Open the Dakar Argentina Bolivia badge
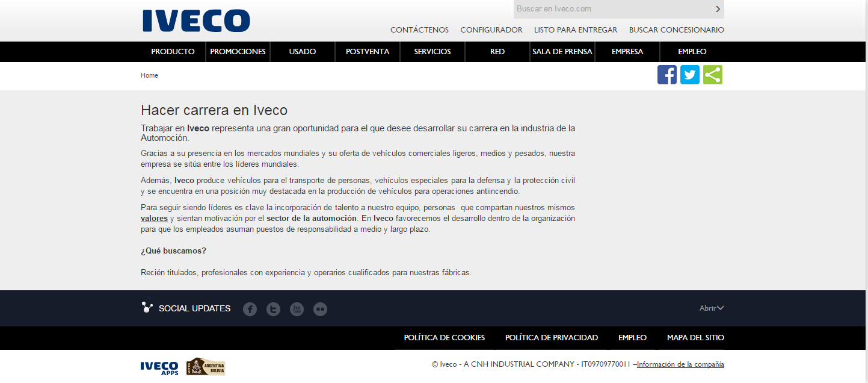The height and width of the screenshot is (383, 868). [206, 366]
